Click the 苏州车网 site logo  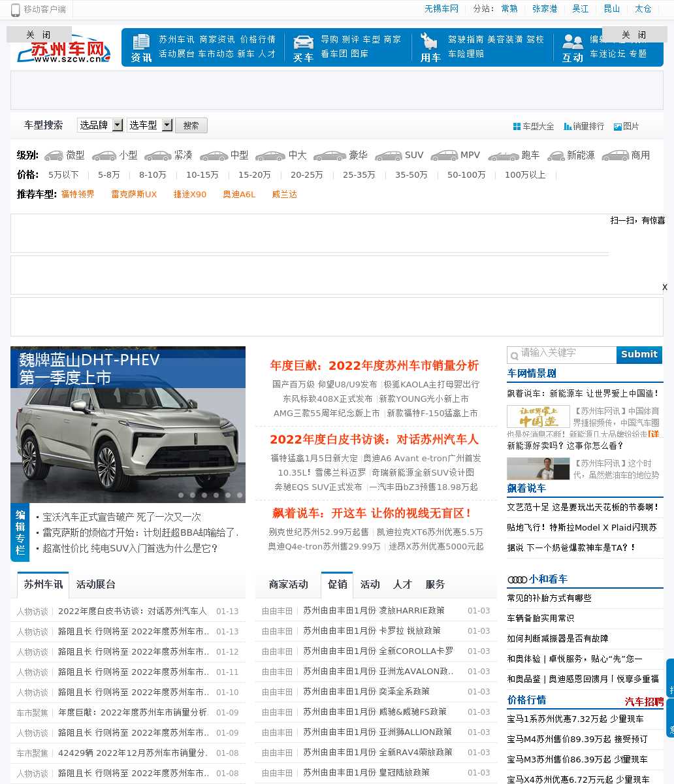point(64,50)
